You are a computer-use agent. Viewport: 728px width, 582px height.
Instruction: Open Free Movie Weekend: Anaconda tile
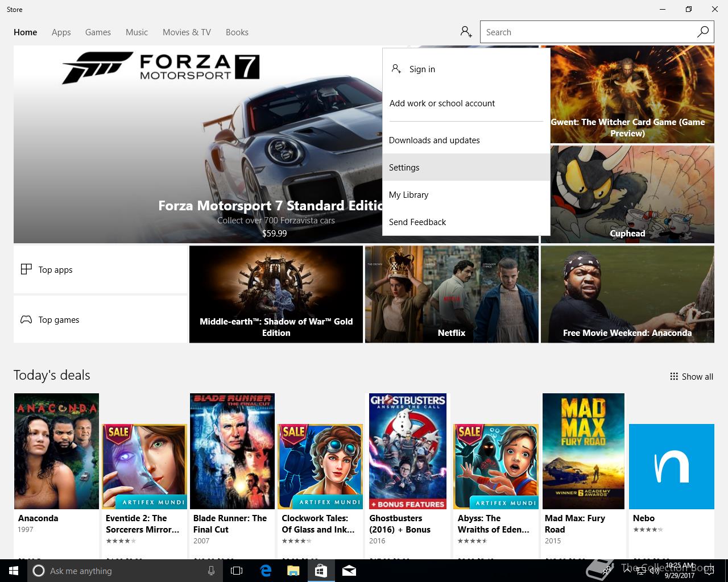pyautogui.click(x=627, y=294)
